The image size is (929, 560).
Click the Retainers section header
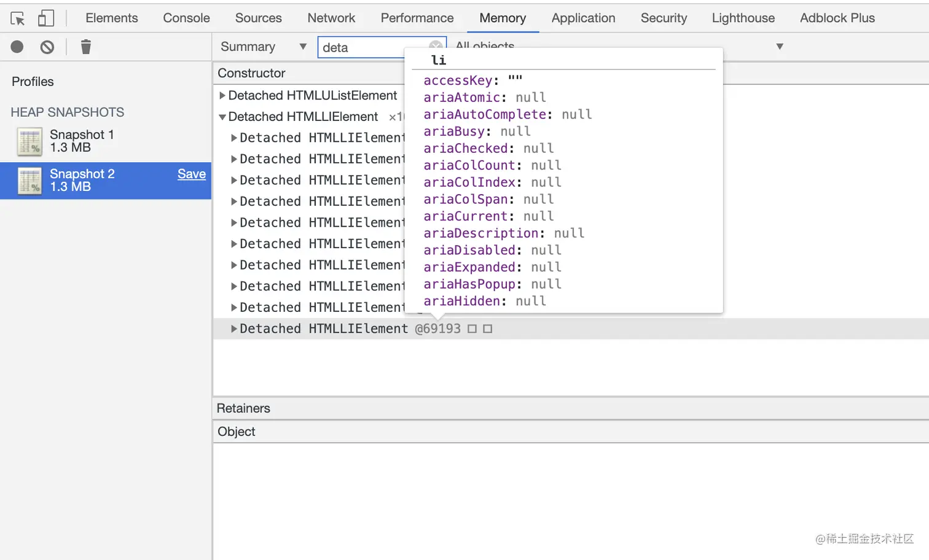click(x=244, y=408)
